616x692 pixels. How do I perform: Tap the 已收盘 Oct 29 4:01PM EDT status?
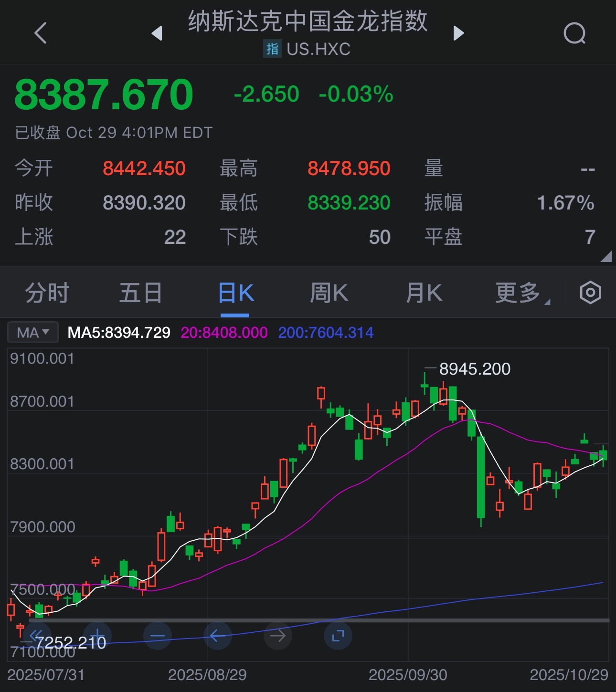[114, 133]
